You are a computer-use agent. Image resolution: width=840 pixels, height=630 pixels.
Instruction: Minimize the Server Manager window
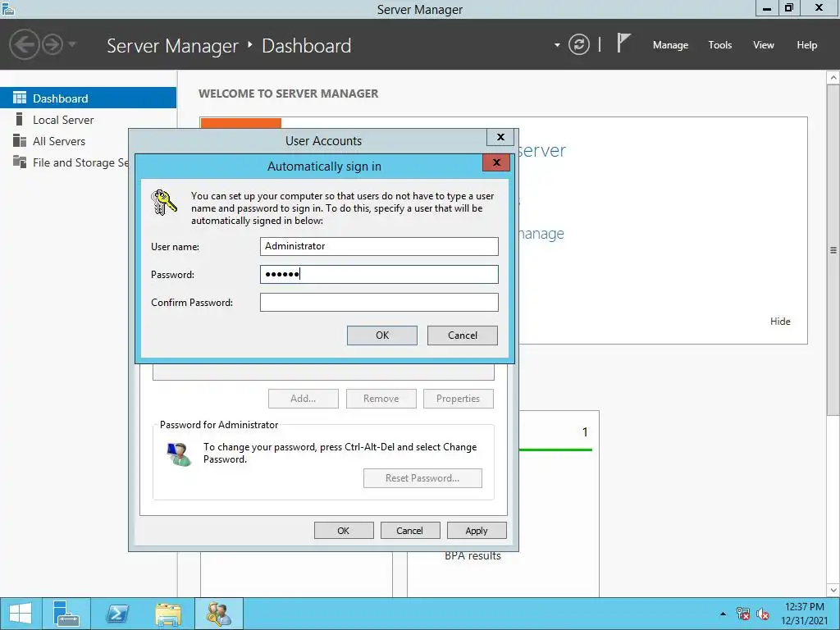[x=767, y=8]
